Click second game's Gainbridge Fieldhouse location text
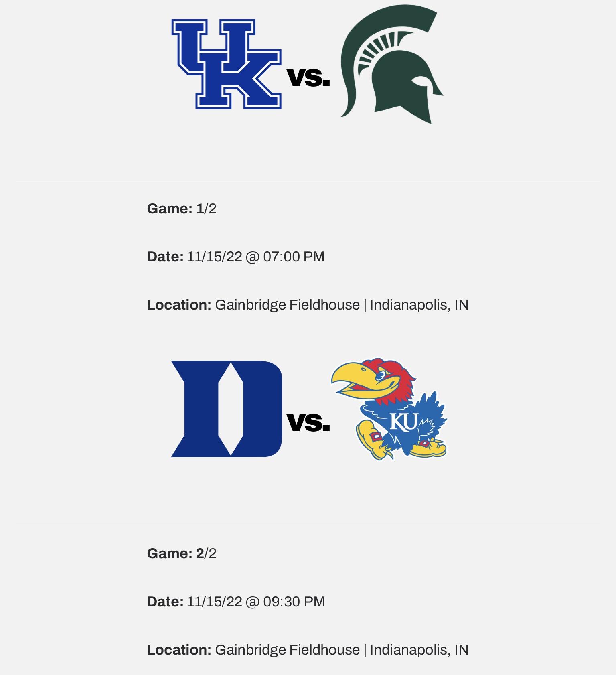Viewport: 616px width, 675px height. [287, 650]
